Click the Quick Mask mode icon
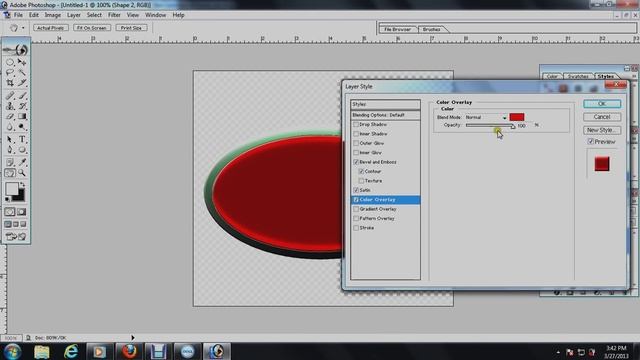The image size is (640, 360). pyautogui.click(x=22, y=212)
